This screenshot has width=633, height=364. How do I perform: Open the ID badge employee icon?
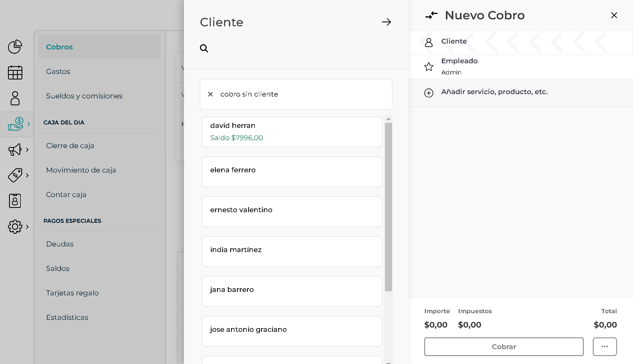pyautogui.click(x=15, y=201)
